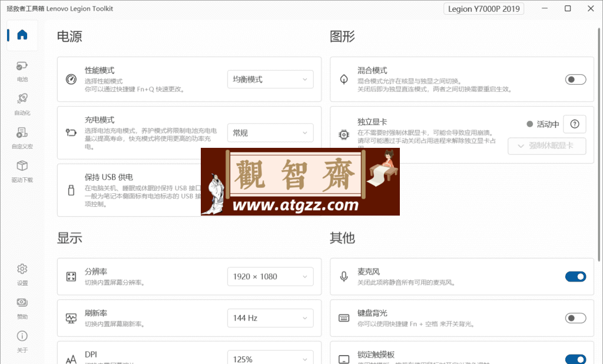Image resolution: width=603 pixels, height=364 pixels.
Task: Click the 混合模式 leaf icon
Action: (344, 80)
